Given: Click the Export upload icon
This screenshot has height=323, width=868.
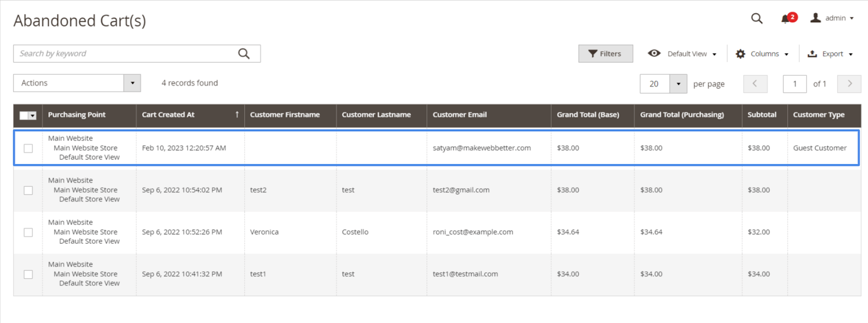Looking at the screenshot, I should pos(812,54).
